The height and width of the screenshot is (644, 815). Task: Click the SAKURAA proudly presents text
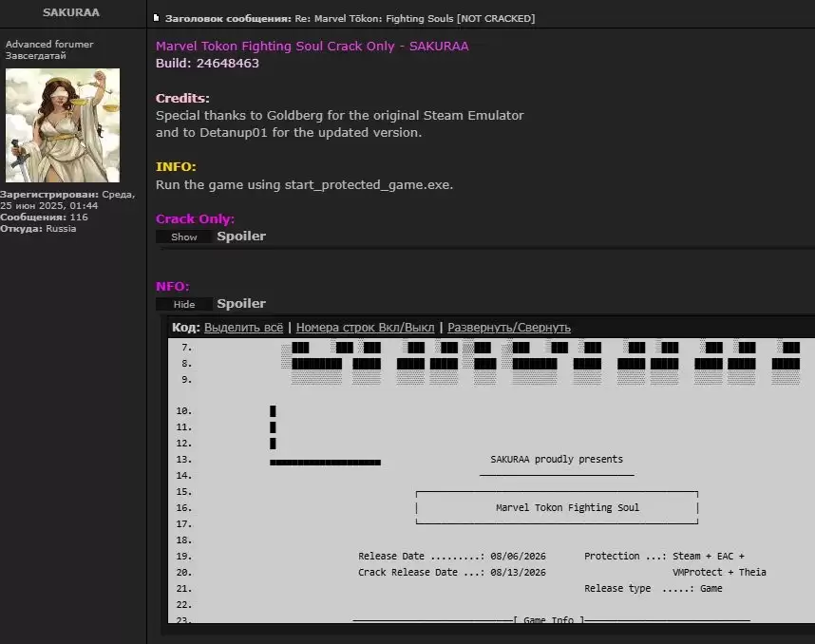tap(556, 459)
